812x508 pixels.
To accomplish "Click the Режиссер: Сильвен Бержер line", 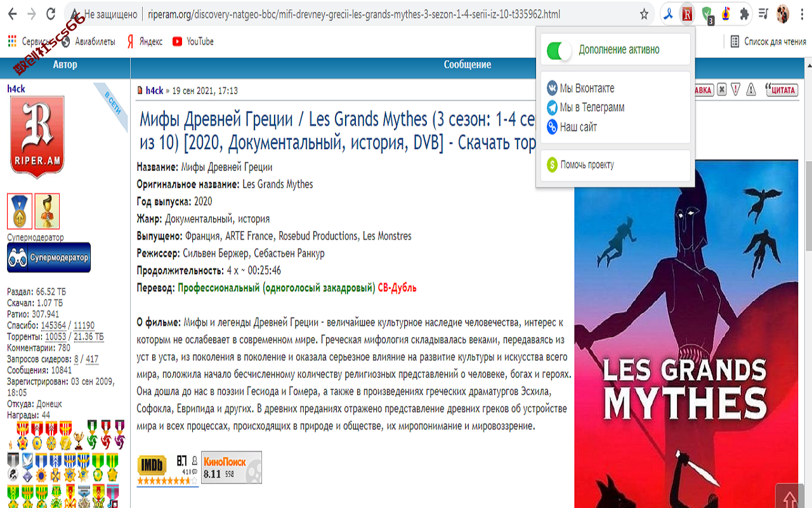I will coord(231,253).
